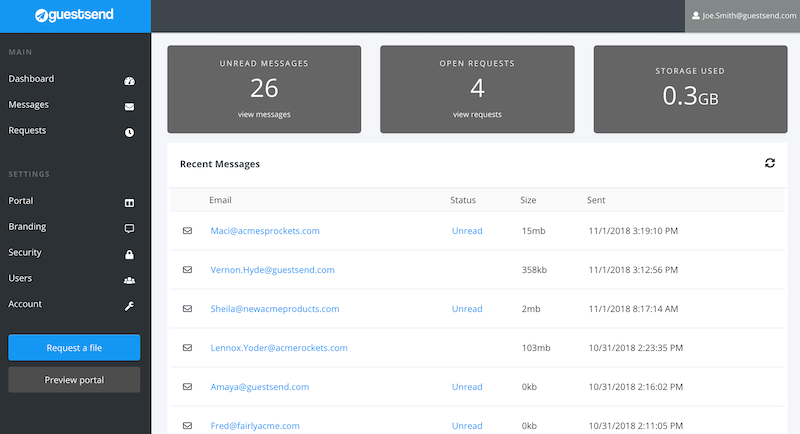Click envelope icon for Maci@acmesprockets.com row
800x434 pixels.
(188, 231)
